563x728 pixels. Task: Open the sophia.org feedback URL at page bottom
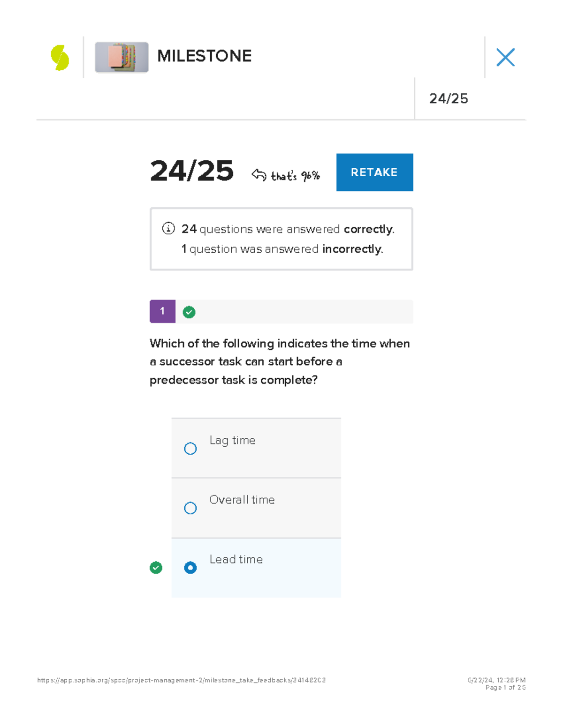pyautogui.click(x=181, y=679)
